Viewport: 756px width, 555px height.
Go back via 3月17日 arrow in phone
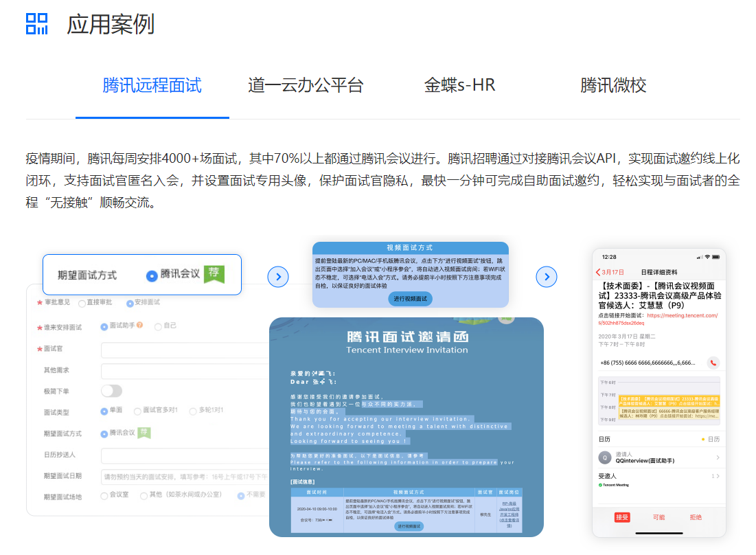(x=610, y=272)
